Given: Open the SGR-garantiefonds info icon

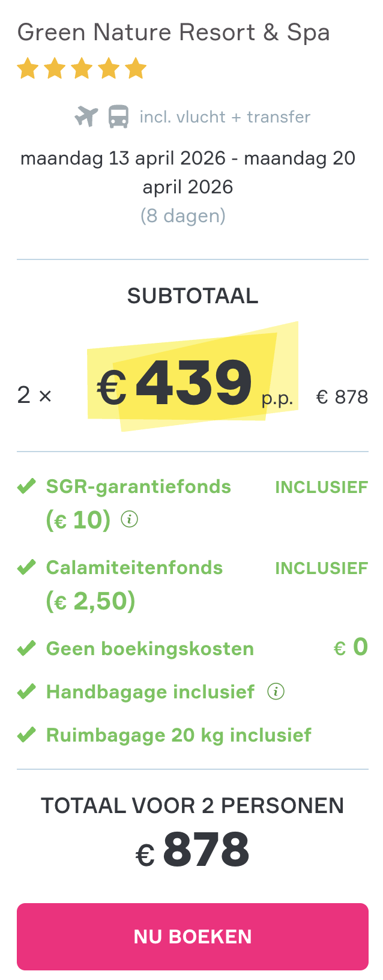Looking at the screenshot, I should (129, 518).
